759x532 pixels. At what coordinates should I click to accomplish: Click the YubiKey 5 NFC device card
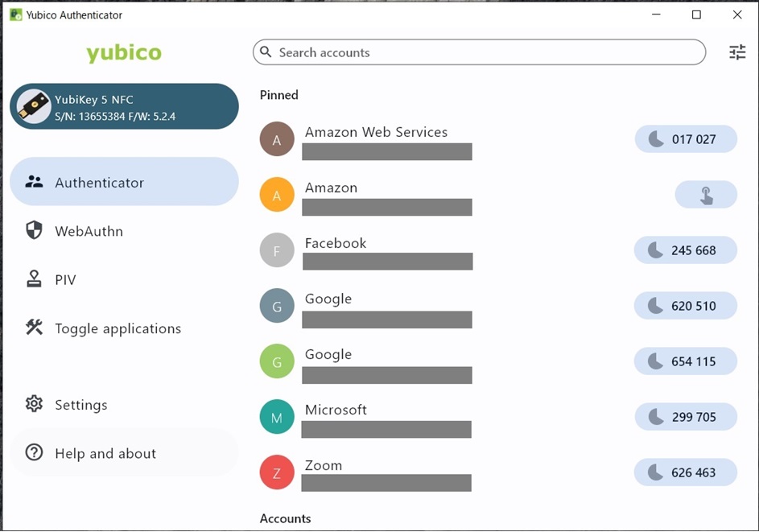pos(124,107)
